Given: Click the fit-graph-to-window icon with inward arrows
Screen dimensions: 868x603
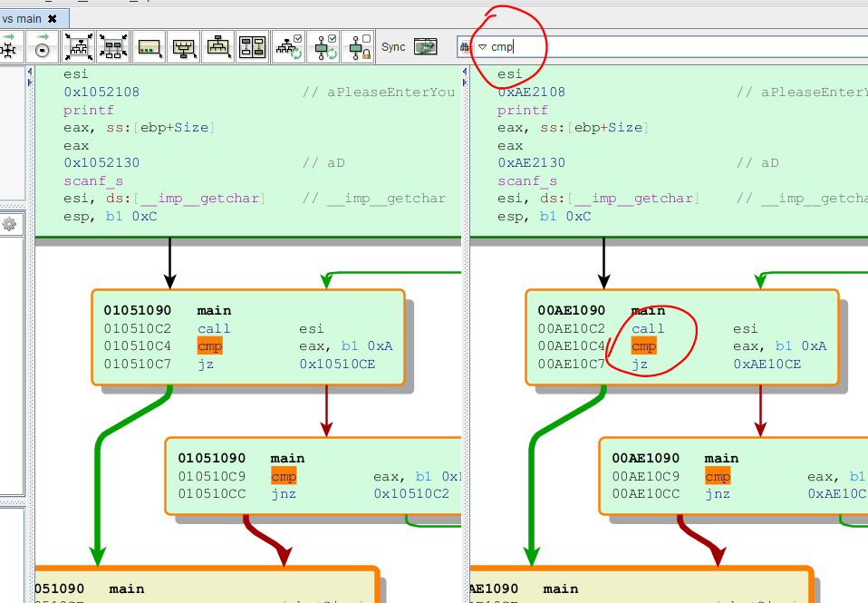Looking at the screenshot, I should point(79,47).
